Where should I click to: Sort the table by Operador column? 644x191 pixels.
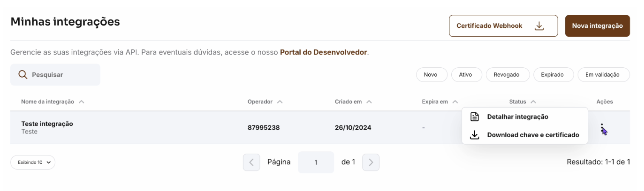265,102
